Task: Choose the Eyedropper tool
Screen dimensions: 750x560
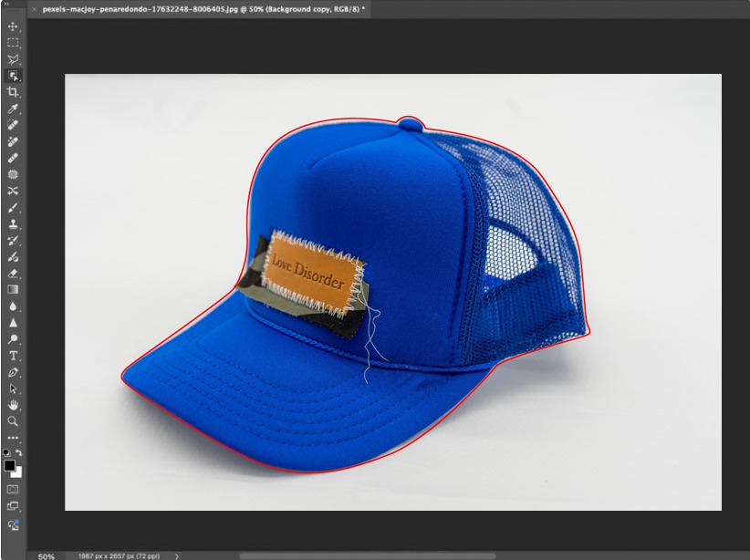Action: pyautogui.click(x=13, y=109)
